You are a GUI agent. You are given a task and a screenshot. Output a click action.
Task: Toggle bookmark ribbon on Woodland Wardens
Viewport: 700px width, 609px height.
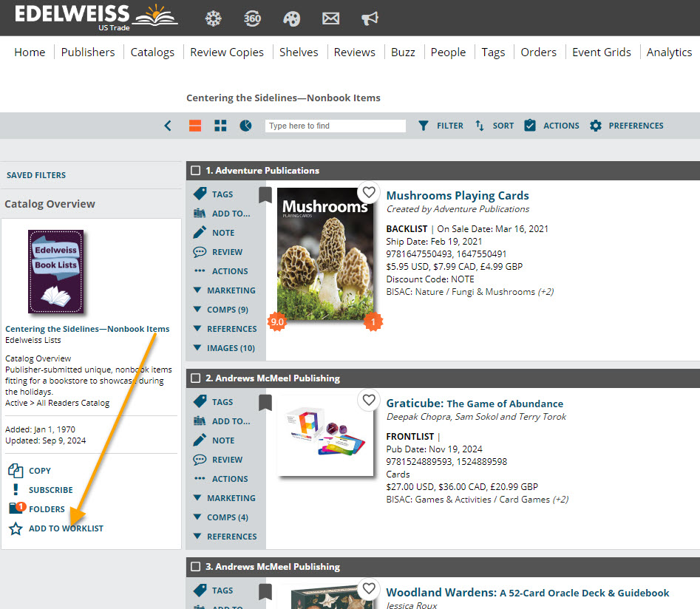click(x=265, y=591)
